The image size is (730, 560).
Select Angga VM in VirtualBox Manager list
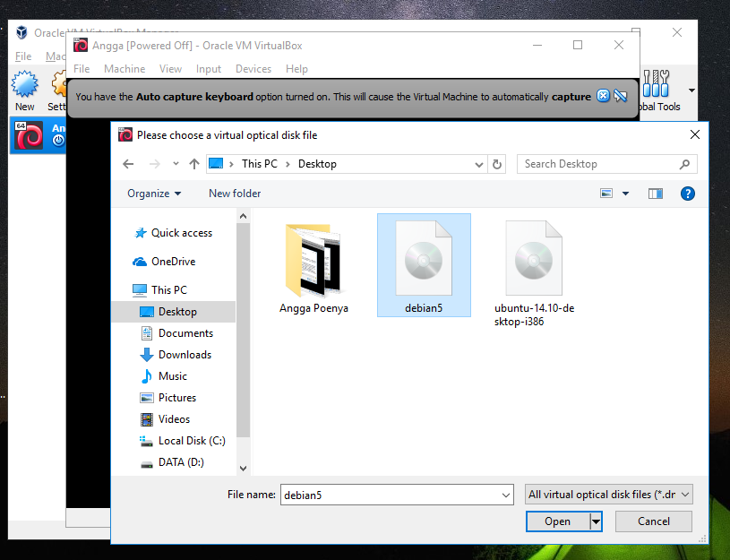click(x=38, y=134)
